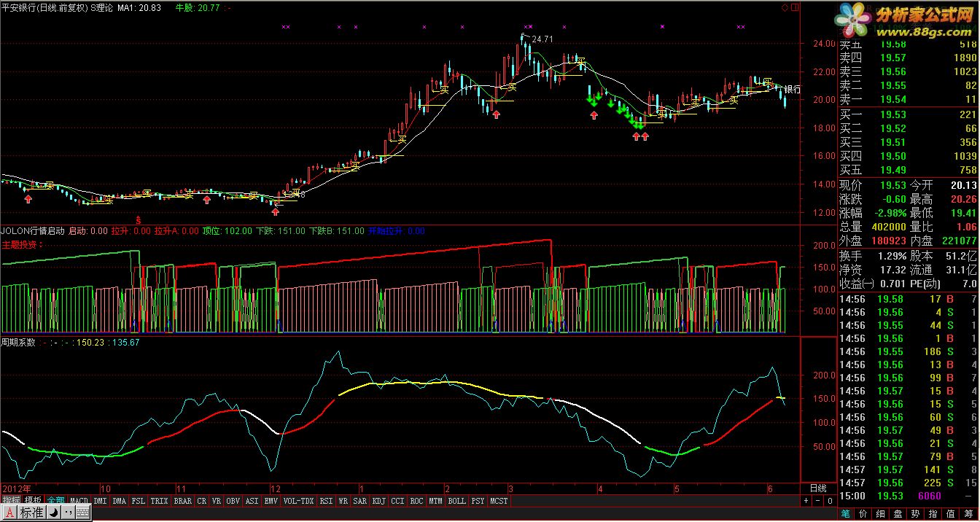Click the 日线 period selector
This screenshot has height=522, width=980.
pyautogui.click(x=818, y=488)
